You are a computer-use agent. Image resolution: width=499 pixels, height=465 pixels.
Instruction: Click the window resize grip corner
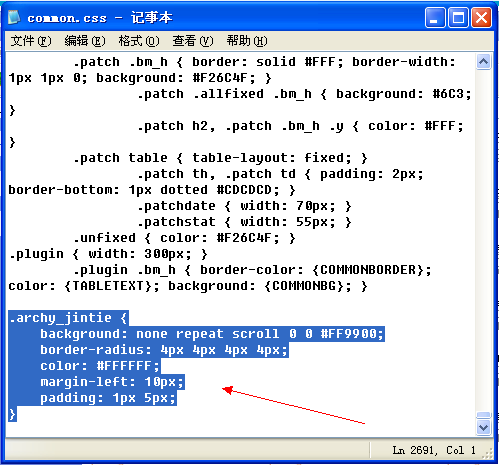[x=487, y=453]
